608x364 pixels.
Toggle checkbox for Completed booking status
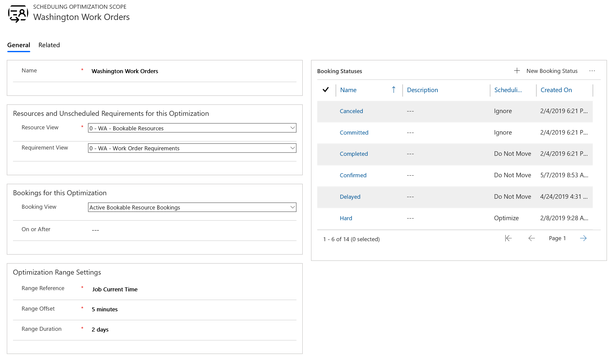pyautogui.click(x=326, y=153)
